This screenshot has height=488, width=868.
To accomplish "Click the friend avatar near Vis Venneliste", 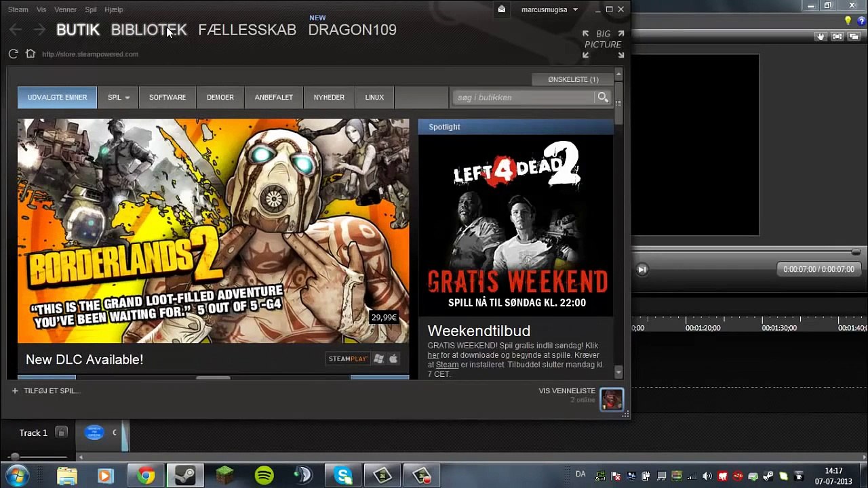I will click(612, 399).
